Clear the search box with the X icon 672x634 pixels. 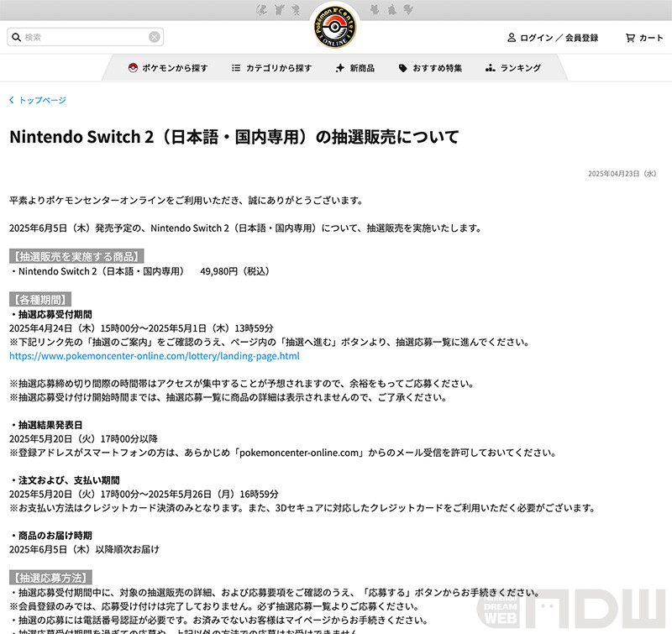click(155, 37)
